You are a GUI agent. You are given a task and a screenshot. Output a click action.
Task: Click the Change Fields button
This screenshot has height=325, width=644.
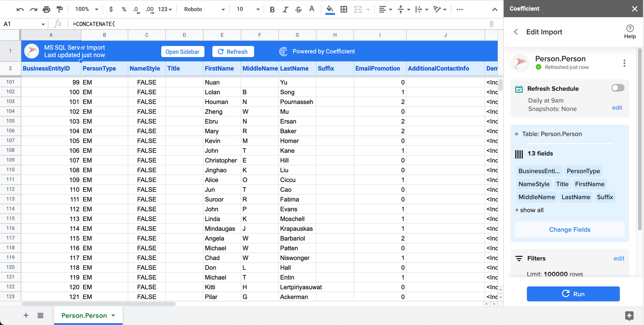pyautogui.click(x=570, y=229)
